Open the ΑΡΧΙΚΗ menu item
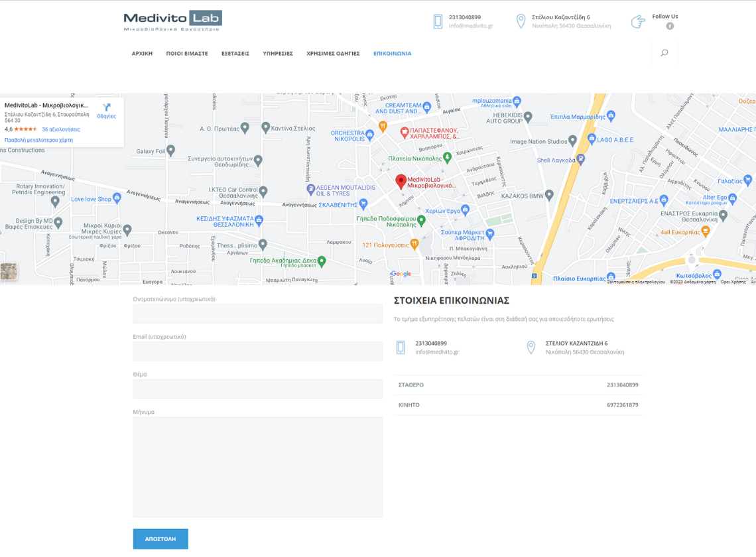Screen dimensions: 756x557 (x=142, y=54)
